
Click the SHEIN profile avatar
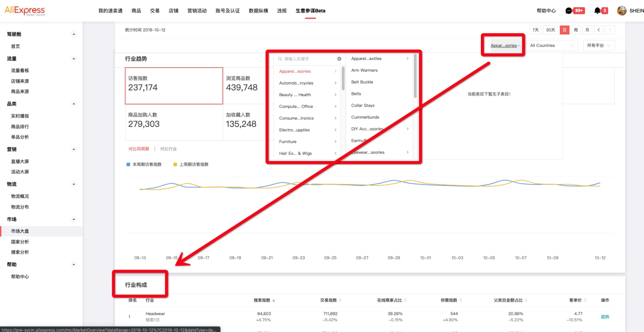(622, 11)
